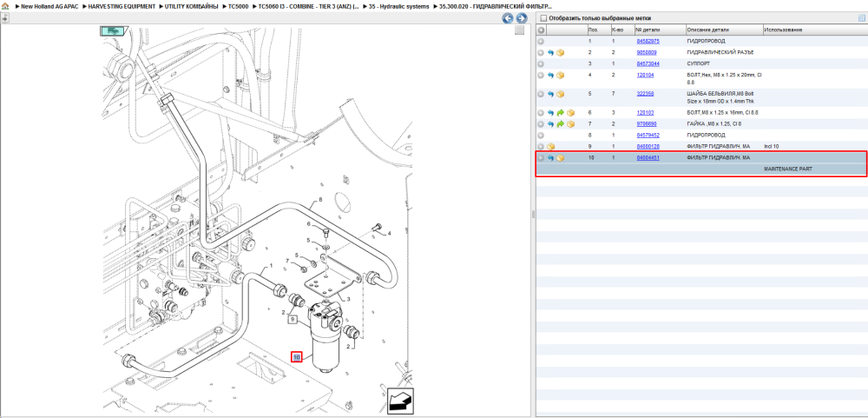Open part number 9850809 link
The height and width of the screenshot is (418, 868).
[x=647, y=53]
